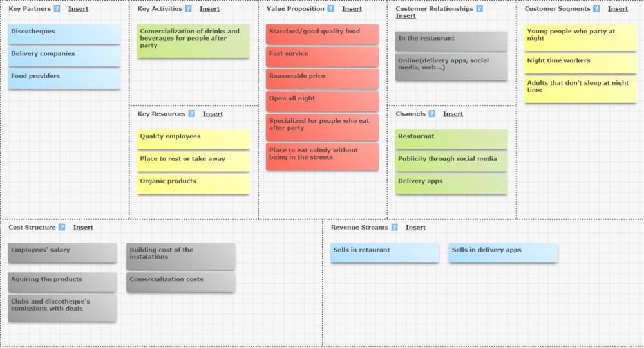The height and width of the screenshot is (348, 644).
Task: Select the Discotheques sticky note
Action: (64, 34)
